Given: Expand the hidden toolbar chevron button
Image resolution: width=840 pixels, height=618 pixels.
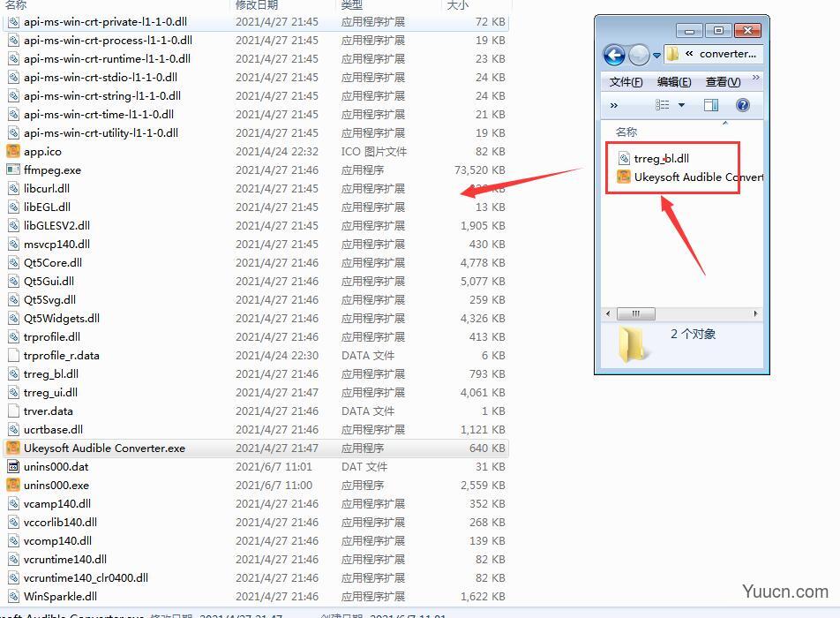Looking at the screenshot, I should click(x=615, y=105).
